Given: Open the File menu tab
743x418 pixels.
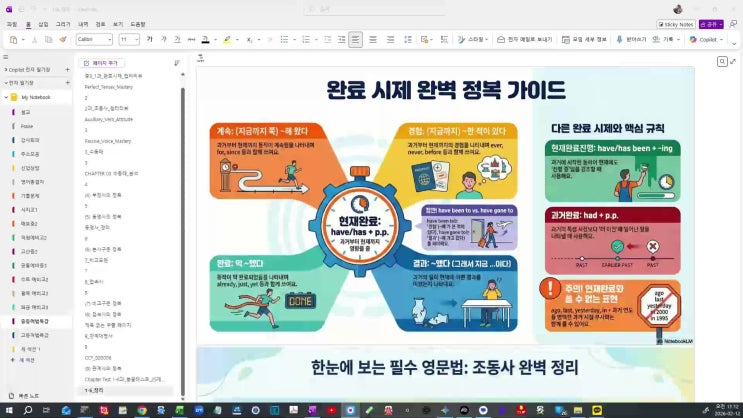Looking at the screenshot, I should point(11,23).
